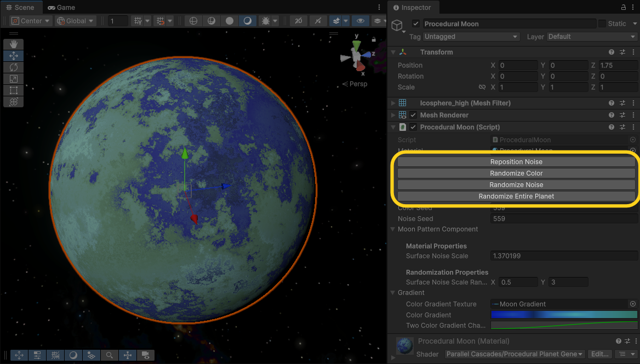Collapse the Moon Pattern Component section
This screenshot has width=640, height=364.
[x=392, y=229]
